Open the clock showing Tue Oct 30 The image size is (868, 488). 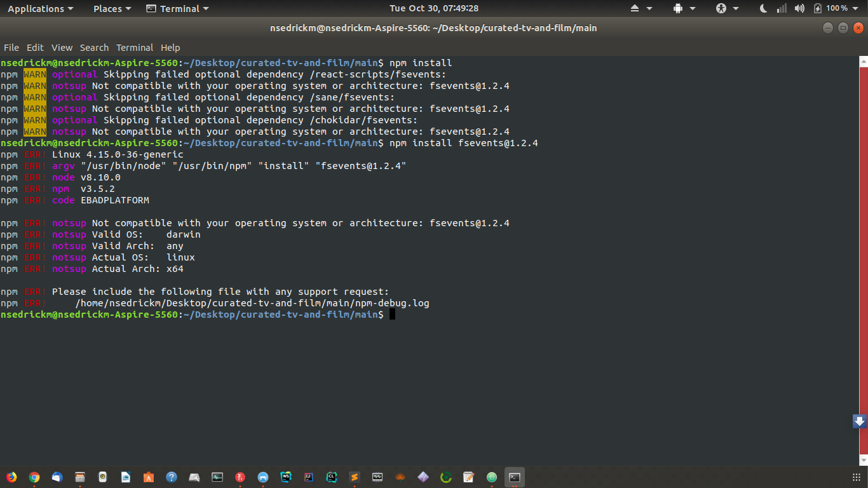(x=434, y=8)
